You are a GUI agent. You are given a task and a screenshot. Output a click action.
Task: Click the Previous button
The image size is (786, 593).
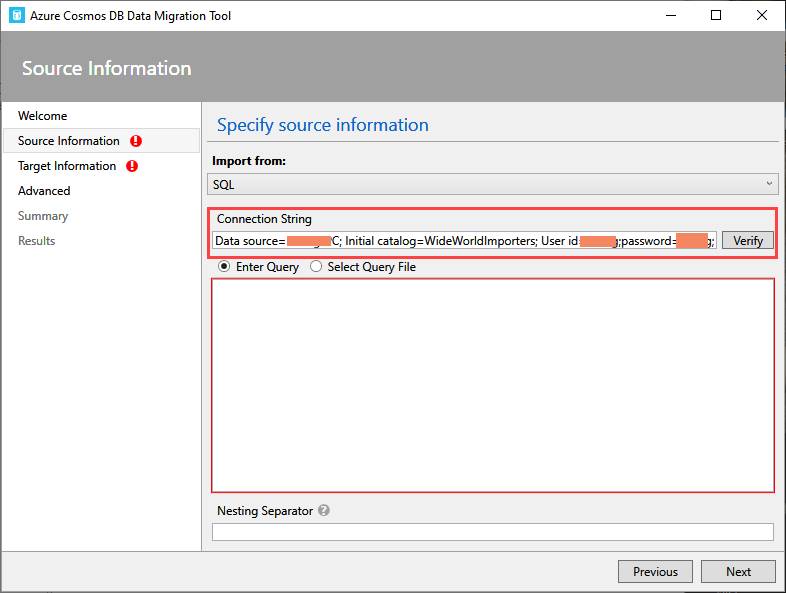pos(655,572)
